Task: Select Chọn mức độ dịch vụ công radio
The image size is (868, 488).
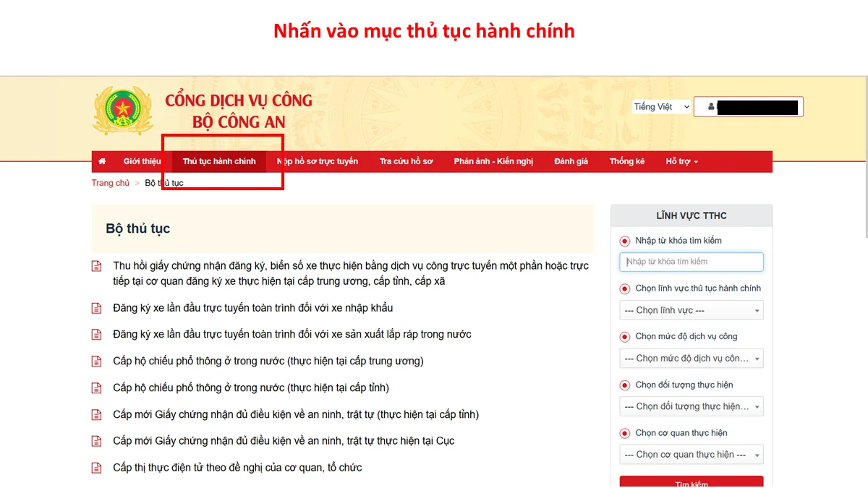Action: 625,337
